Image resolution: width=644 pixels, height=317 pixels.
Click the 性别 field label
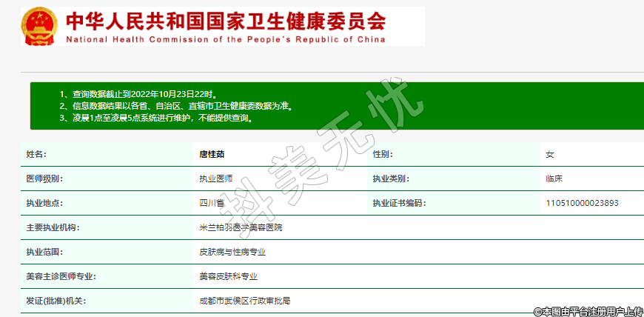[382, 155]
